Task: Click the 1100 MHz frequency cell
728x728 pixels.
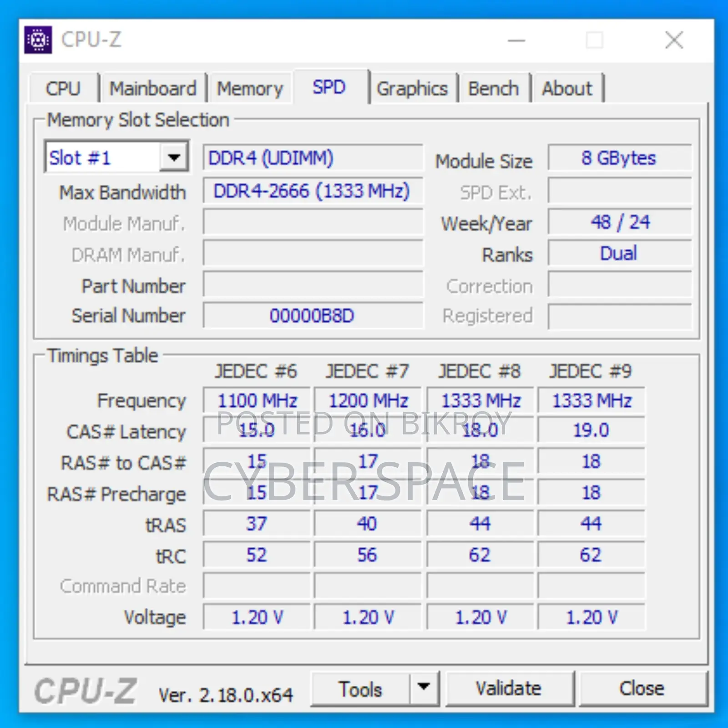Action: (x=257, y=400)
